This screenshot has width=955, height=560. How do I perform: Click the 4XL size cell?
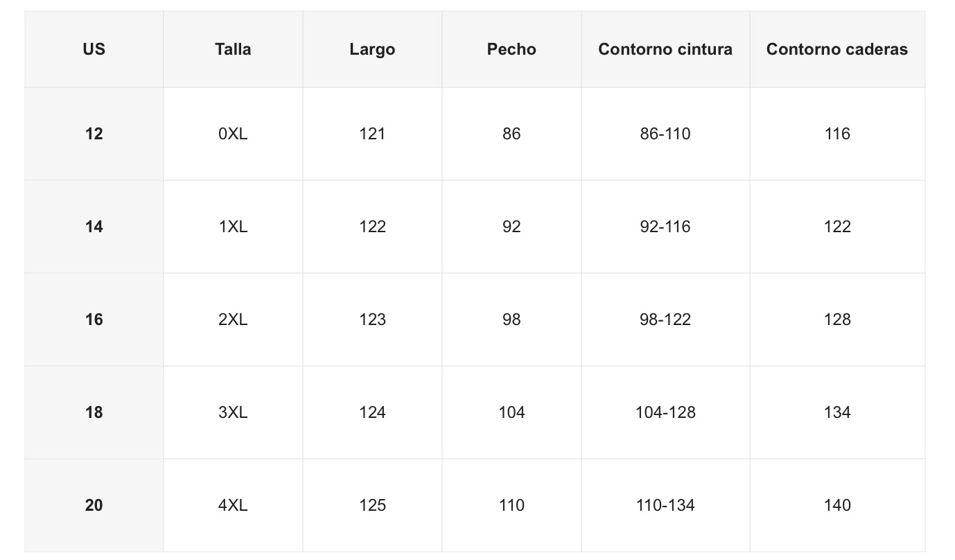point(233,505)
